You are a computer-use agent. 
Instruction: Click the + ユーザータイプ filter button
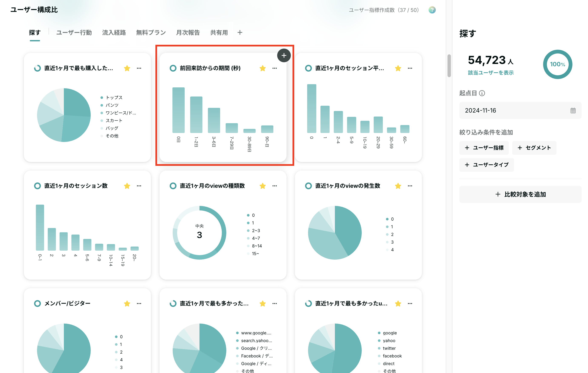[x=486, y=165]
